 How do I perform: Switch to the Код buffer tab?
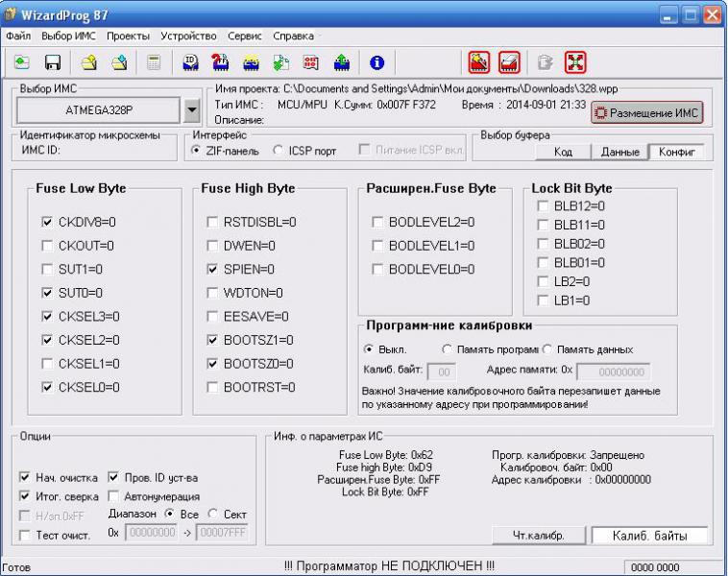(563, 152)
